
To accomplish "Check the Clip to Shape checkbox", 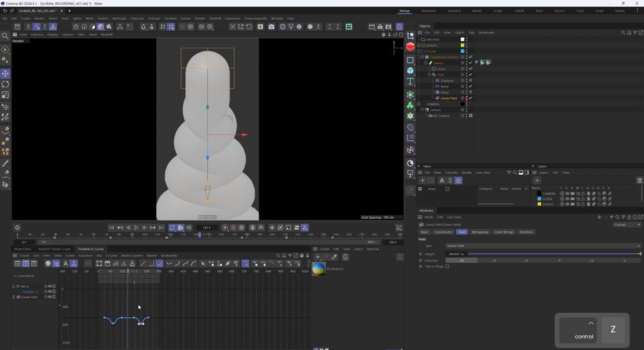I will (447, 266).
